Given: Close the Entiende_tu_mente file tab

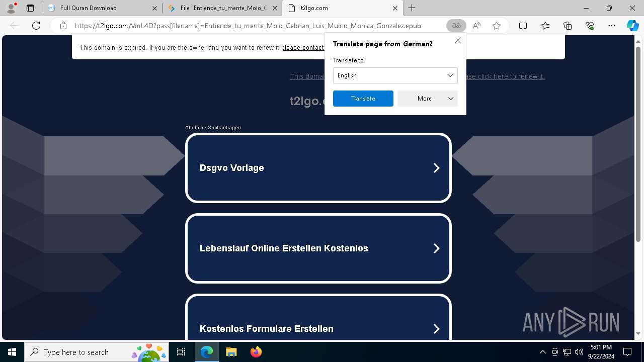Looking at the screenshot, I should coord(275,8).
